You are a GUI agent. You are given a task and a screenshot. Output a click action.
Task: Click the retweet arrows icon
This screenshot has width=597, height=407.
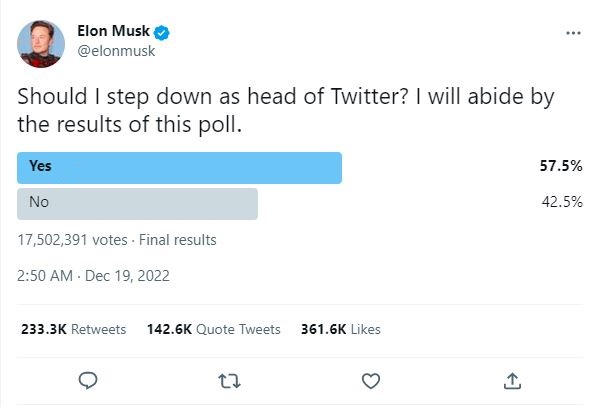coord(229,381)
